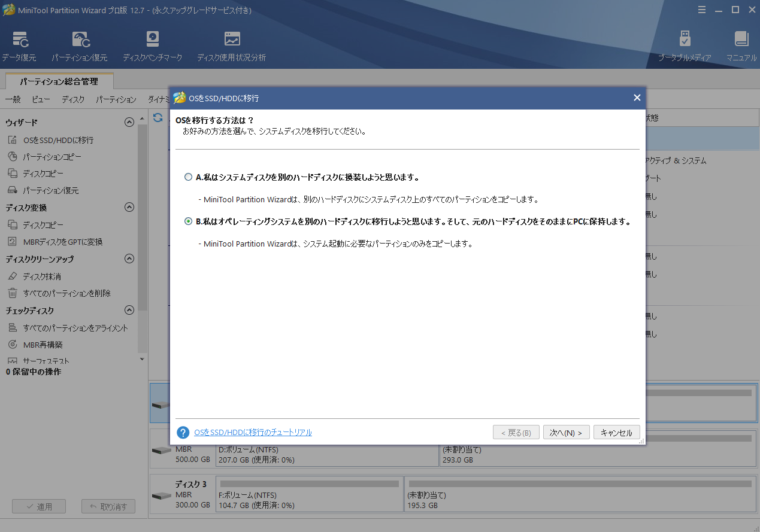Click the ブータブルメディア builder icon

point(683,44)
